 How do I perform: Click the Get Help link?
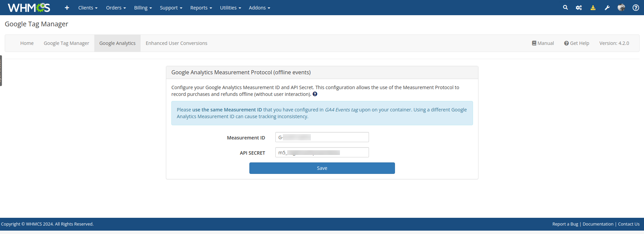coord(576,43)
